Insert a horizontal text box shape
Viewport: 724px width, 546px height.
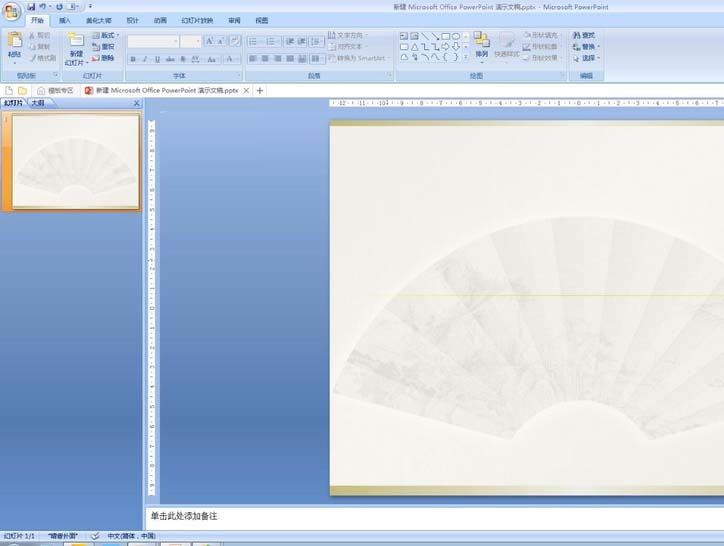(404, 36)
